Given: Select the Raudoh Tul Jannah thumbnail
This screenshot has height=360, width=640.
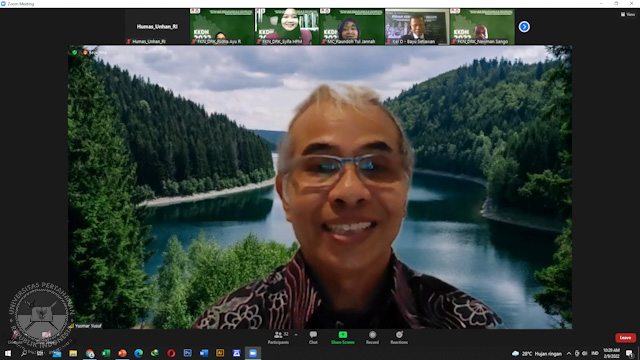Looking at the screenshot, I should pyautogui.click(x=352, y=27).
